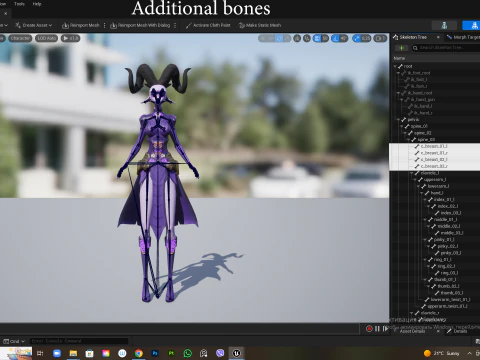The image size is (480, 360).
Task: Toggle rotation snapping angle icon
Action: 335,39
